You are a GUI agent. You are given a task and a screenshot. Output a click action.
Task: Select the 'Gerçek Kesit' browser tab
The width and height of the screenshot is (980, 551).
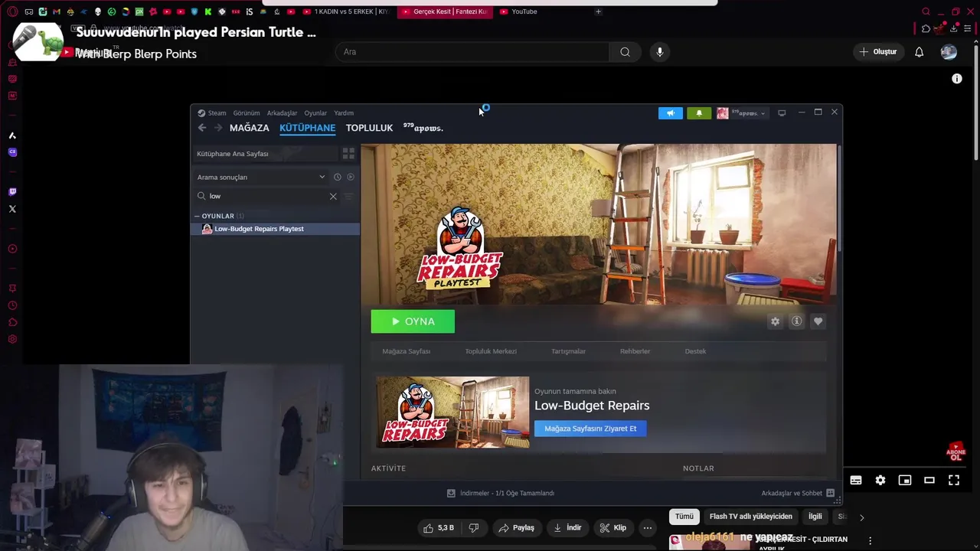[444, 11]
